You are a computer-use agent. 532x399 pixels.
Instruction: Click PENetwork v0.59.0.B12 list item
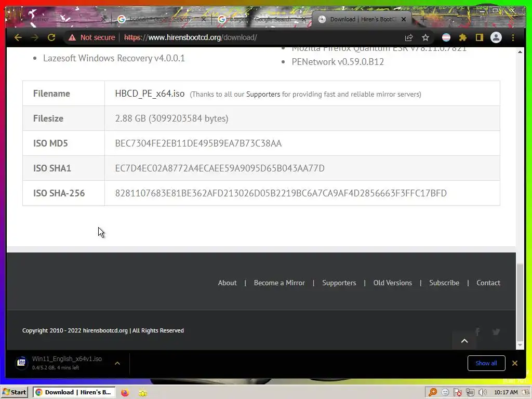click(338, 62)
